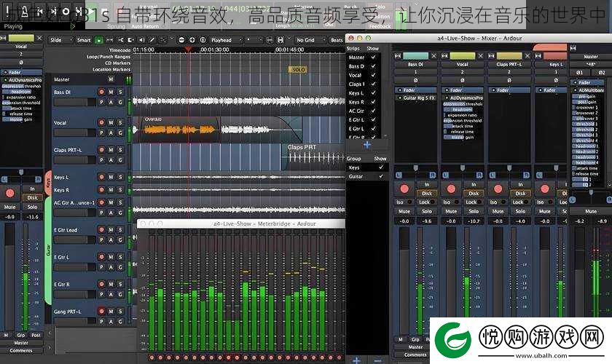Click the CD Markers ruler label
612x364 pixels.
click(x=117, y=63)
